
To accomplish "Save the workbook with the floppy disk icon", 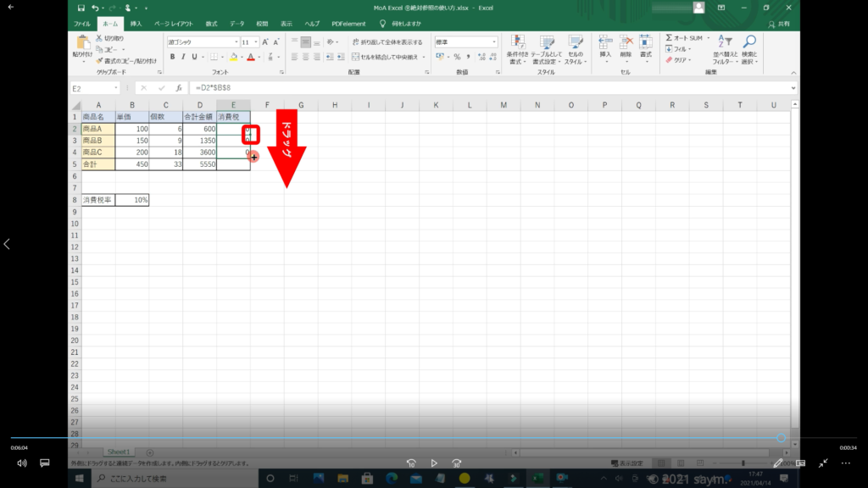I will pos(81,8).
